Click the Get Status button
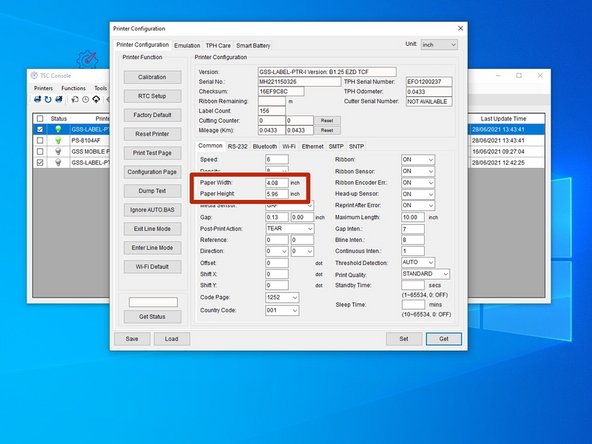The height and width of the screenshot is (444, 592). click(x=152, y=316)
